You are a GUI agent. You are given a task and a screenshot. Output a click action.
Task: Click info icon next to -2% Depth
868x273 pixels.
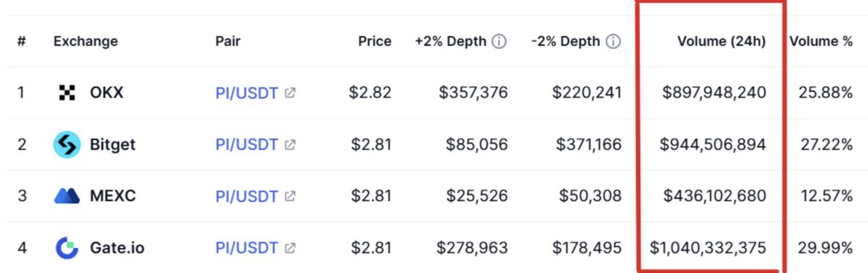point(613,41)
